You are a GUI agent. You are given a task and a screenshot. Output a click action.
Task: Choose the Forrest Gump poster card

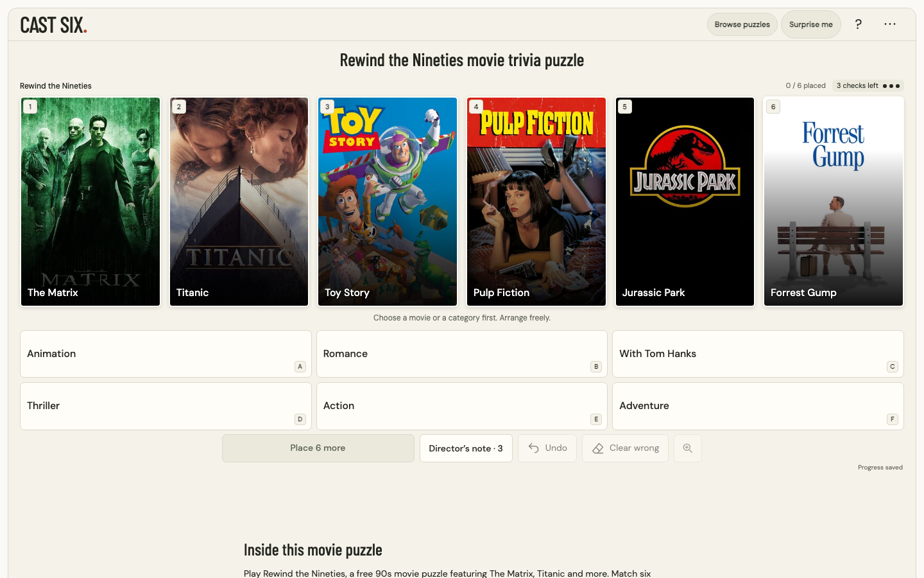(x=834, y=202)
